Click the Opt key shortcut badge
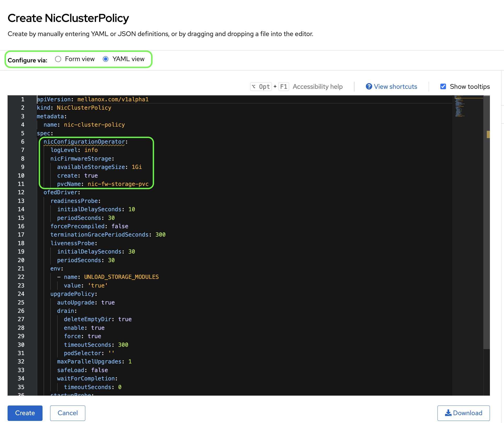The width and height of the screenshot is (504, 423). click(x=261, y=86)
